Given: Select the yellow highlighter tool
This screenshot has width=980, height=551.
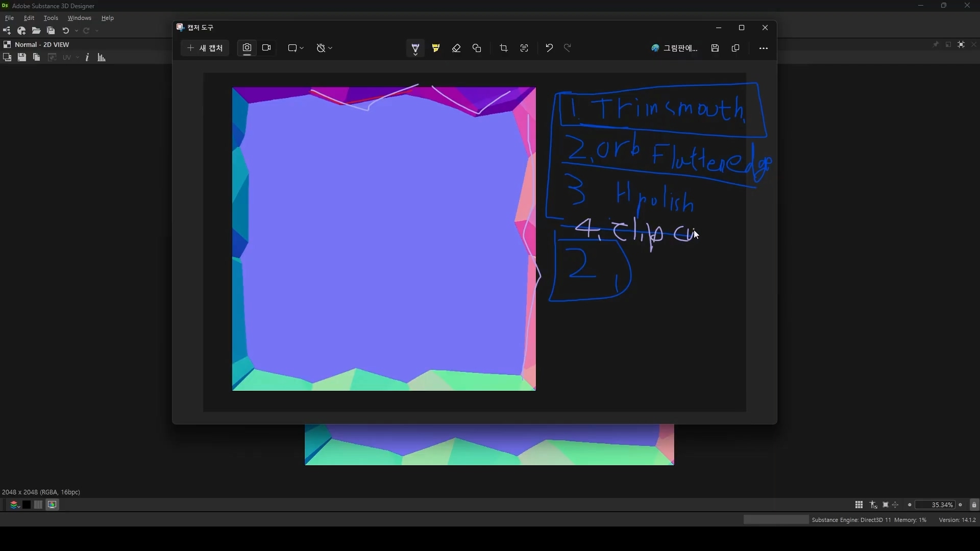Looking at the screenshot, I should [x=436, y=48].
